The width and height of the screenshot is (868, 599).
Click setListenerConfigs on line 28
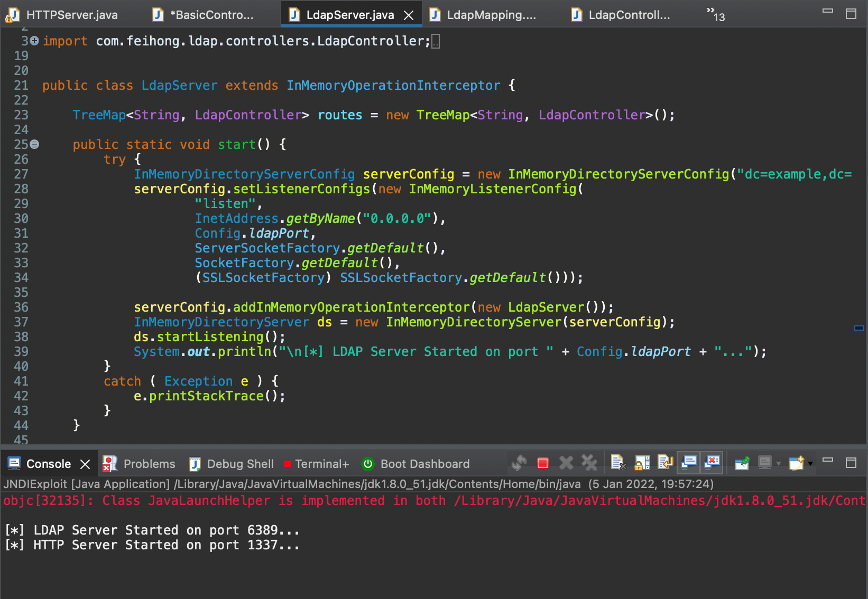[x=301, y=189]
